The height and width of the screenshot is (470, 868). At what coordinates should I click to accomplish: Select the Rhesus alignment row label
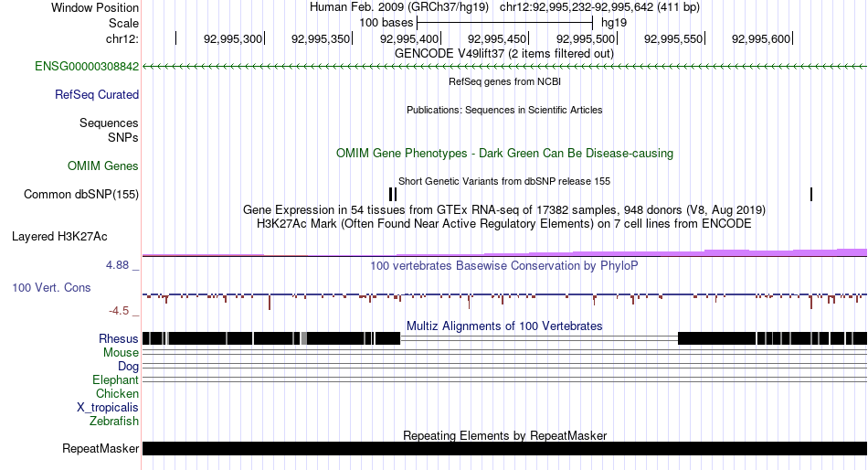119,338
